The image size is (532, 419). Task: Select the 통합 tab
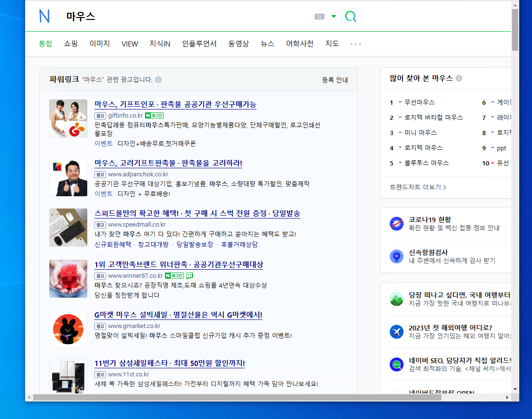(46, 44)
